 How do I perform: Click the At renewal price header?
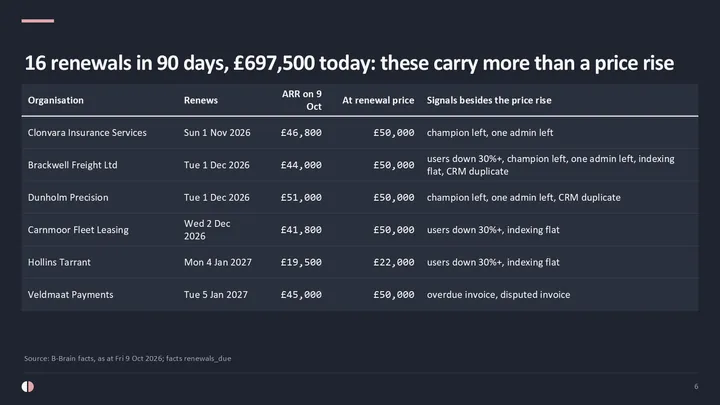[x=378, y=100]
